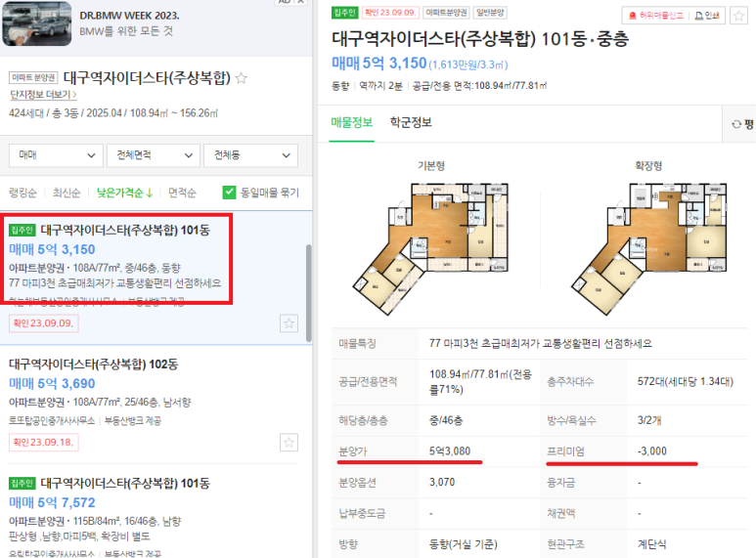Open the 매매 trade type dropdown
The image size is (756, 558).
56,155
